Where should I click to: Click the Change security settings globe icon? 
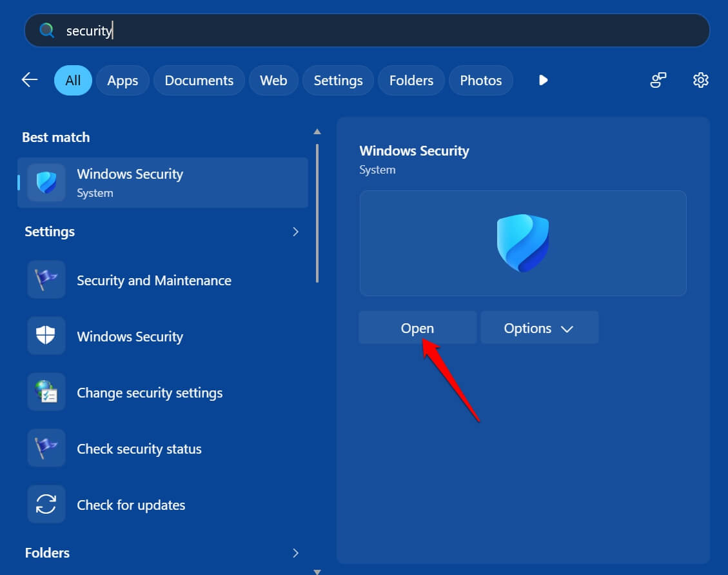[x=46, y=391]
